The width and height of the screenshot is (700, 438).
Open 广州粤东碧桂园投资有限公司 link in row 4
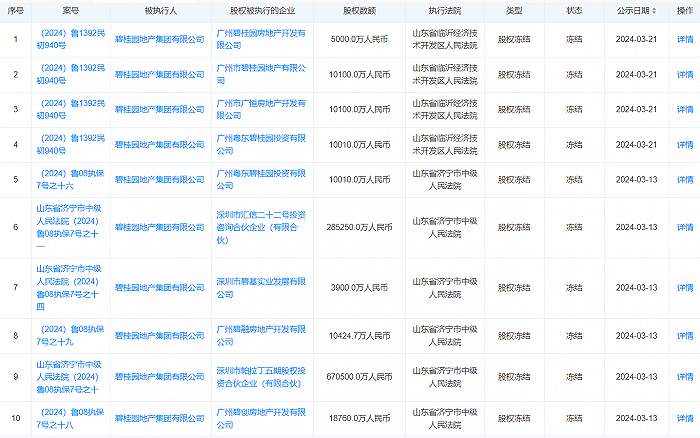[261, 145]
